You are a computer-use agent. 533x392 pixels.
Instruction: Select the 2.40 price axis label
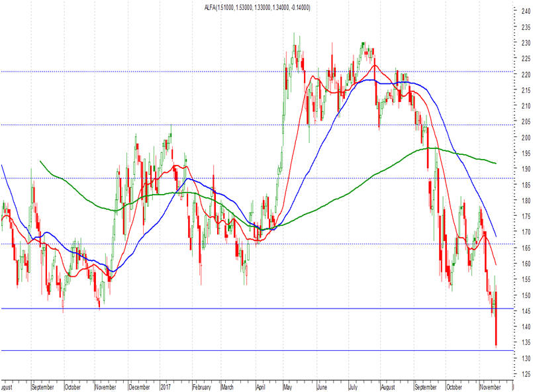pyautogui.click(x=526, y=11)
